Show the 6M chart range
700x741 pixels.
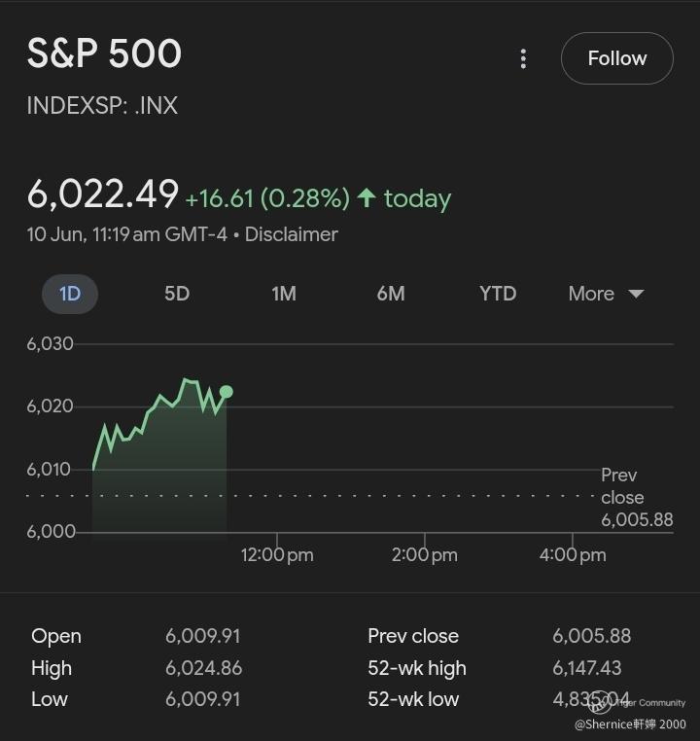(x=391, y=294)
